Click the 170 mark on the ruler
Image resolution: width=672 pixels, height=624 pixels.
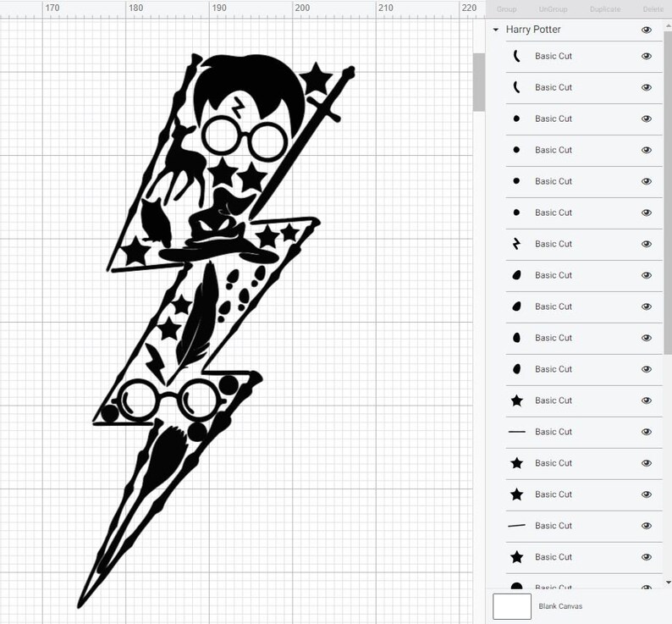[x=52, y=8]
